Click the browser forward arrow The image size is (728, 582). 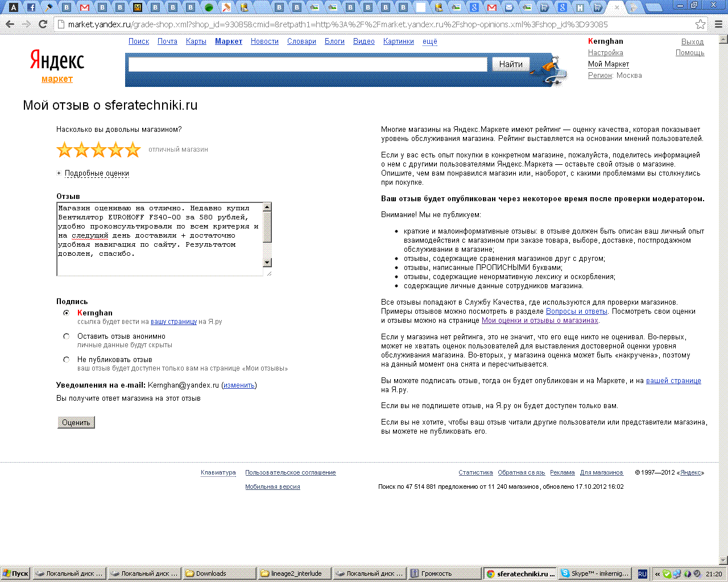(x=26, y=24)
